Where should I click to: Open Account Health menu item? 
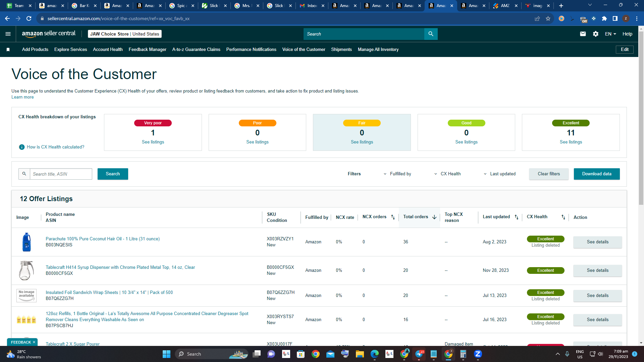tap(108, 50)
